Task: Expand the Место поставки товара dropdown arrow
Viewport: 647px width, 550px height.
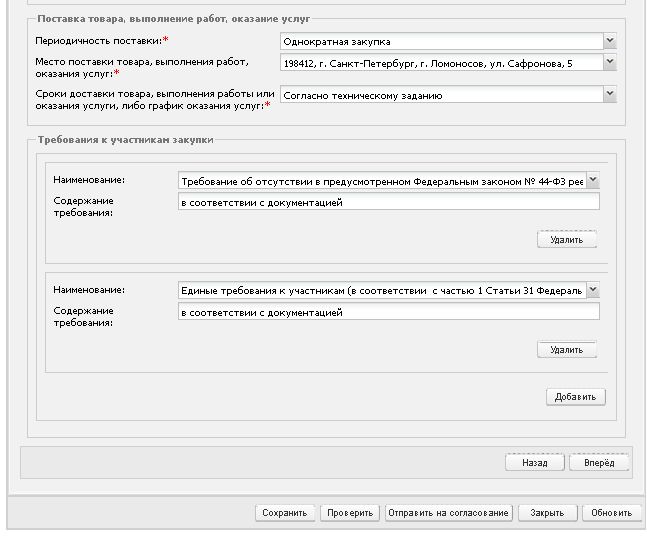Action: tap(610, 62)
